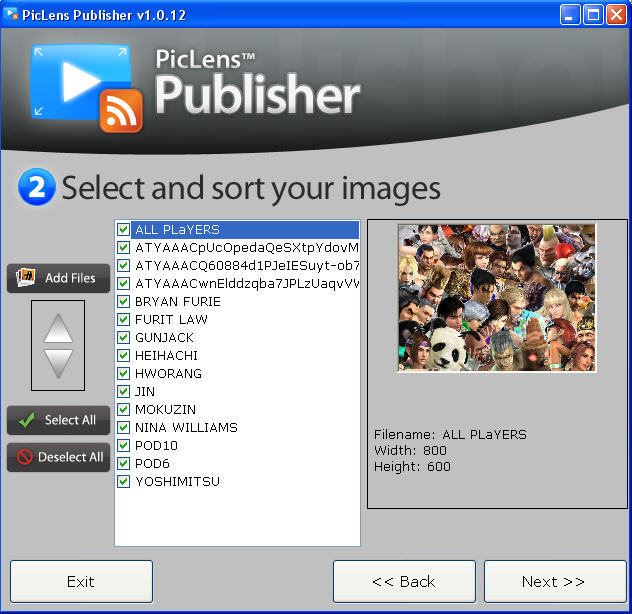632x614 pixels.
Task: Select the ALL PLaYERS list entry
Action: [x=245, y=229]
